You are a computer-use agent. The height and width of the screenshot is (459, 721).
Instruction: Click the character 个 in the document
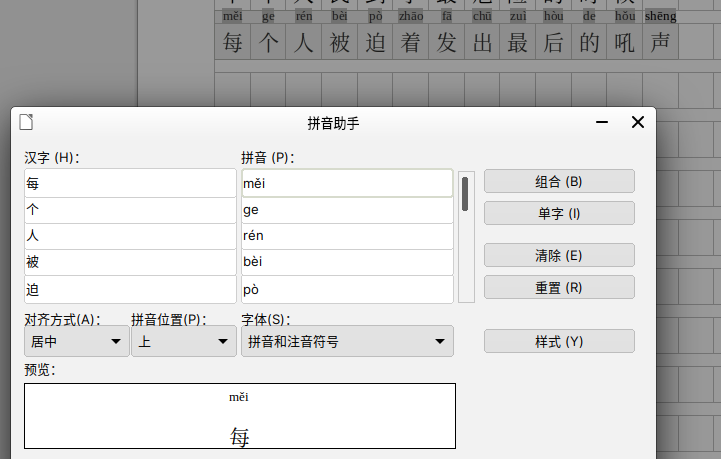coord(268,43)
